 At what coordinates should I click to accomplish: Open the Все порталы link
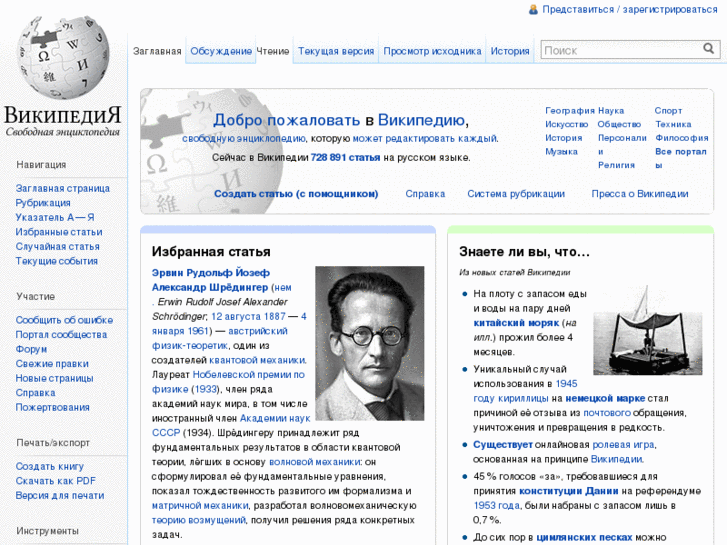[x=681, y=158]
